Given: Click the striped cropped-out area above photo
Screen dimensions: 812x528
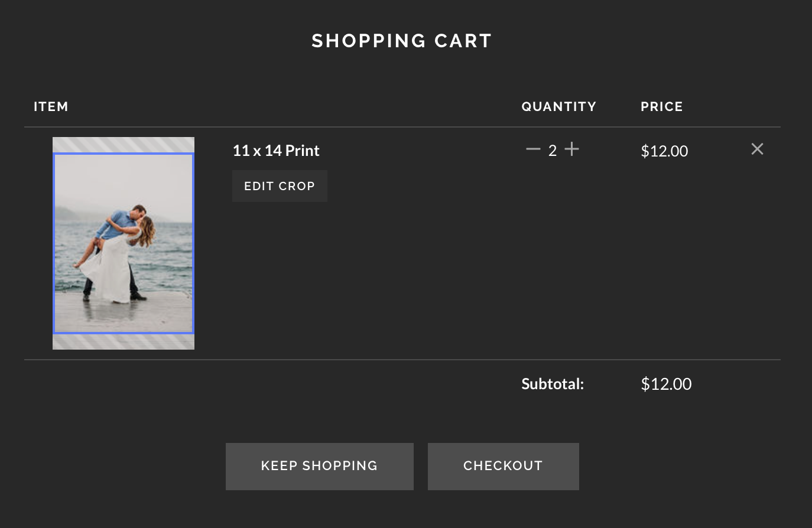Looking at the screenshot, I should pyautogui.click(x=124, y=145).
